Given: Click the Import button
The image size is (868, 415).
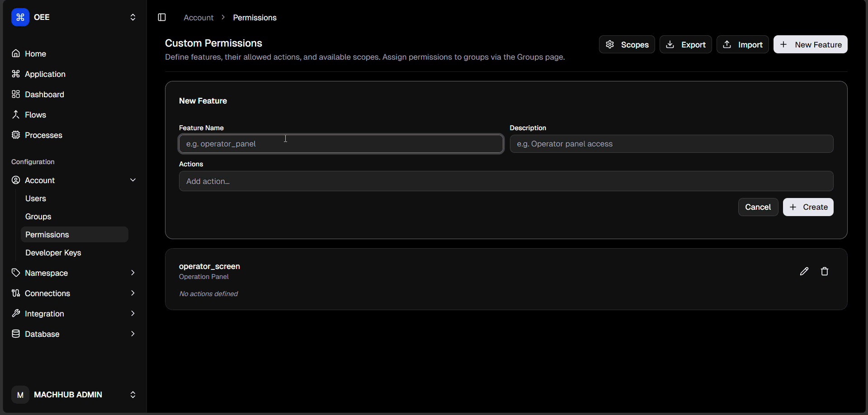Looking at the screenshot, I should point(742,44).
